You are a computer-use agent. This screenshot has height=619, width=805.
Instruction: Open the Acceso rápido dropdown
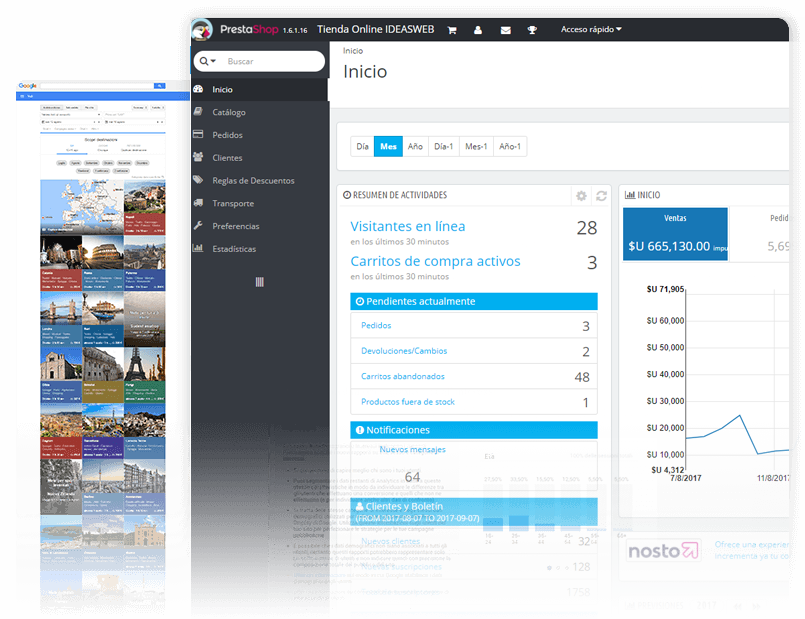[591, 29]
